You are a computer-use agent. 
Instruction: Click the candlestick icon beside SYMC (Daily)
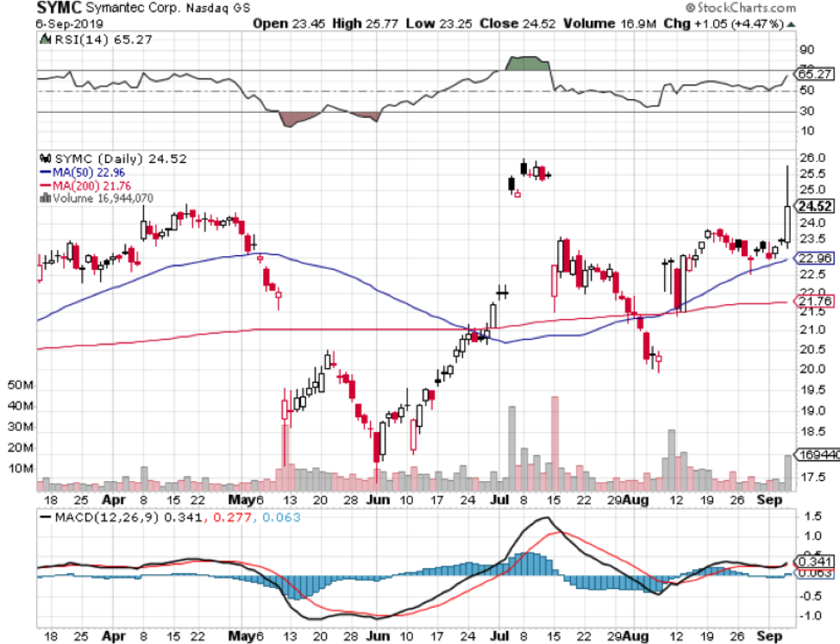[x=44, y=159]
